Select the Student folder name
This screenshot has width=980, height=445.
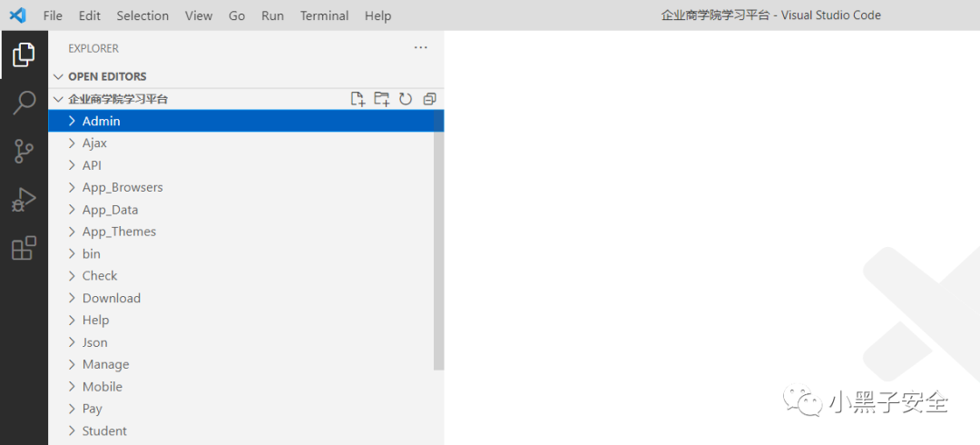tap(104, 430)
